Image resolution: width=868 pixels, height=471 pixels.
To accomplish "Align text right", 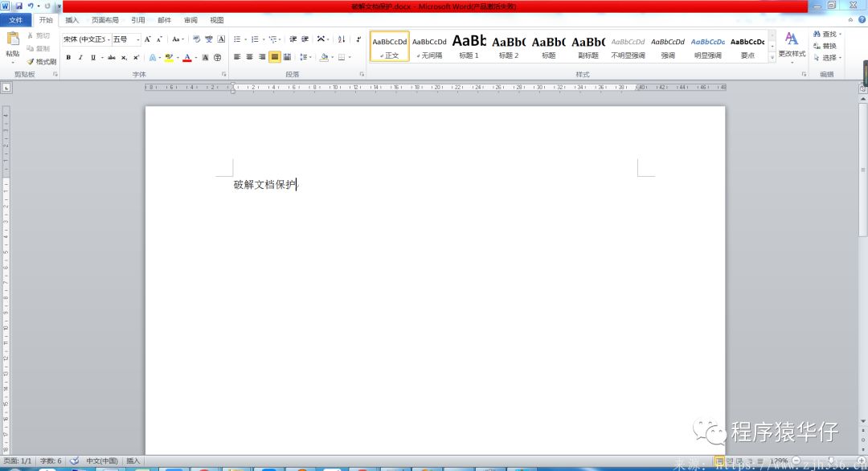I will (x=262, y=57).
